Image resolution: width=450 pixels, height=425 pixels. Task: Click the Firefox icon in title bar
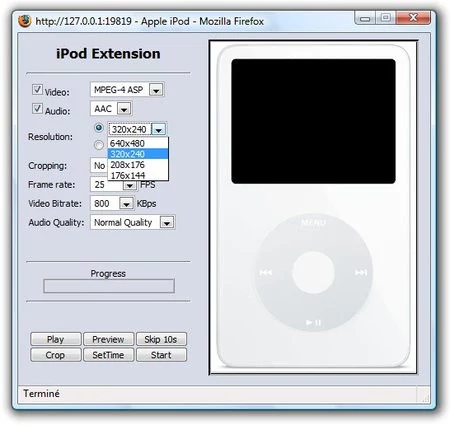click(x=25, y=21)
